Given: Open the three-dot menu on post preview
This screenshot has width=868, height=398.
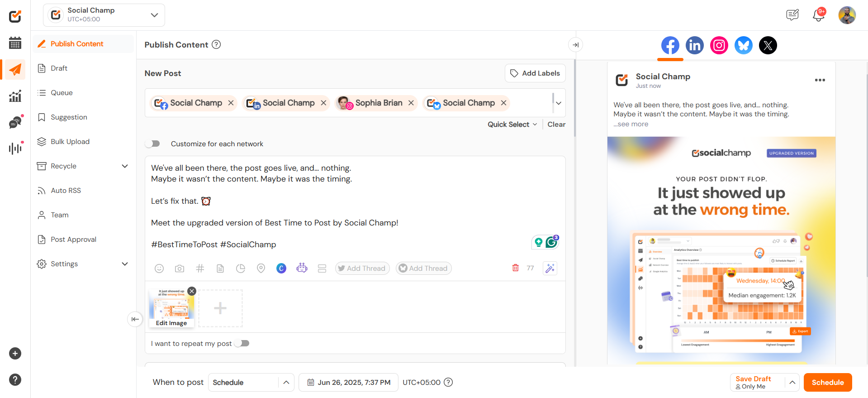Looking at the screenshot, I should click(820, 80).
